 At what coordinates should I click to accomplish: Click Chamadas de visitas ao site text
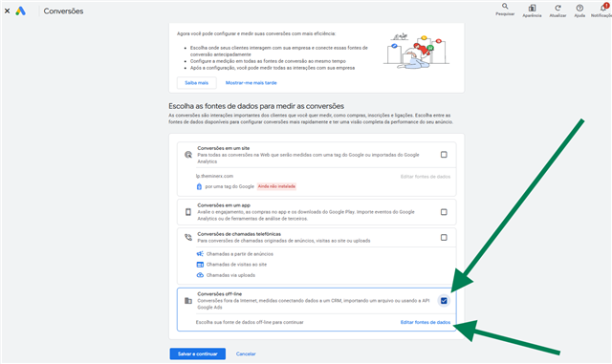coord(236,265)
